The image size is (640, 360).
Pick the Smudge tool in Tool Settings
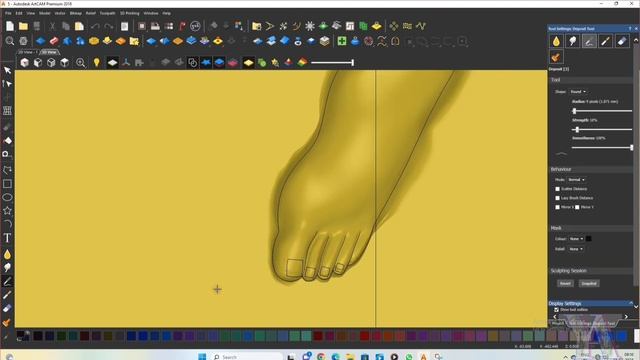click(x=573, y=41)
